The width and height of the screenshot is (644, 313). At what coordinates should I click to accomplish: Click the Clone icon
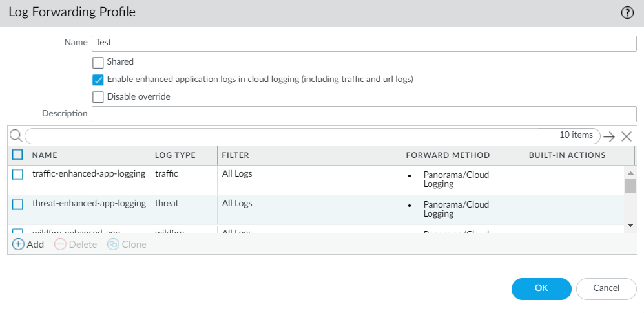[x=113, y=244]
